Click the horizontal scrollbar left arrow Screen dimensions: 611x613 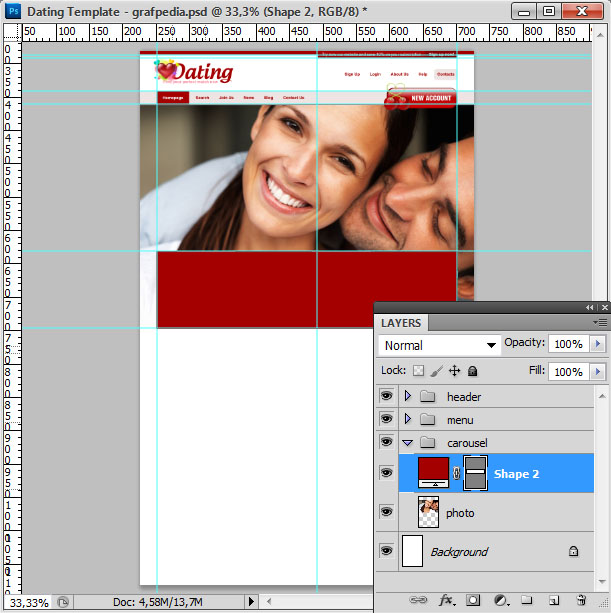tap(269, 602)
